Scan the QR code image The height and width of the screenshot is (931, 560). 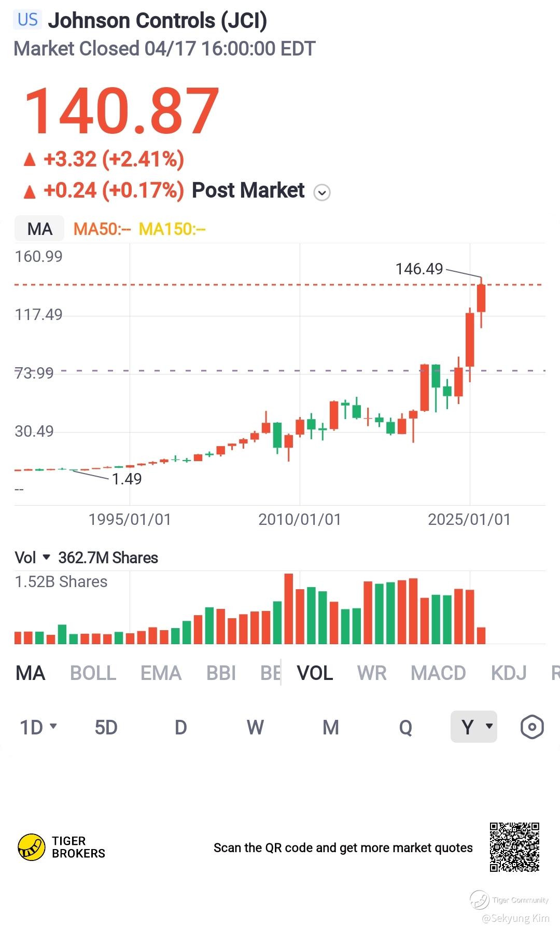514,847
